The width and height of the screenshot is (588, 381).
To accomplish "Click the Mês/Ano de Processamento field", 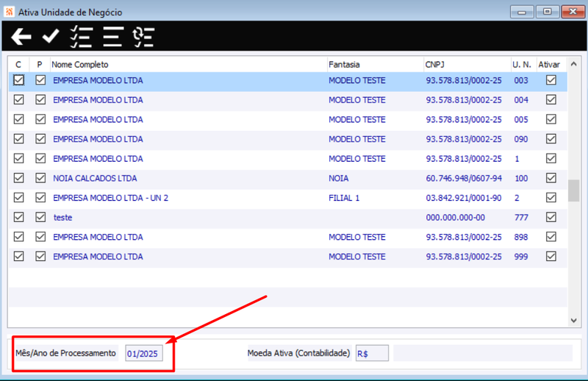I will (144, 353).
